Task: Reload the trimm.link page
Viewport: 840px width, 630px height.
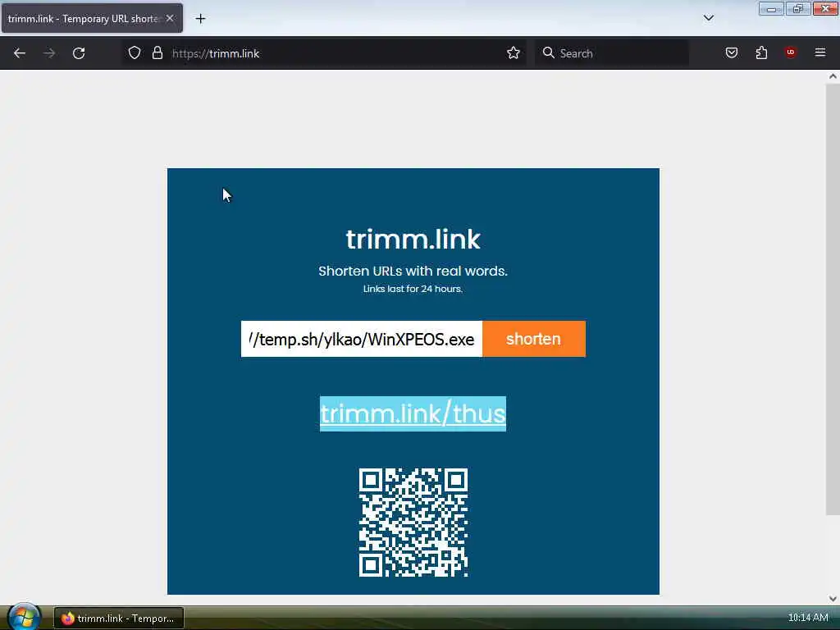Action: click(79, 53)
